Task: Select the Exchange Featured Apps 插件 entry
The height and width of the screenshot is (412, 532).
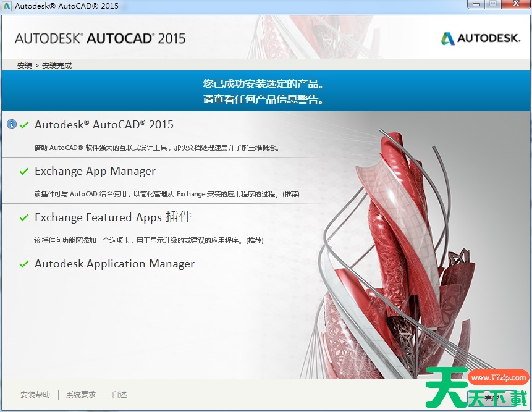Action: (113, 217)
